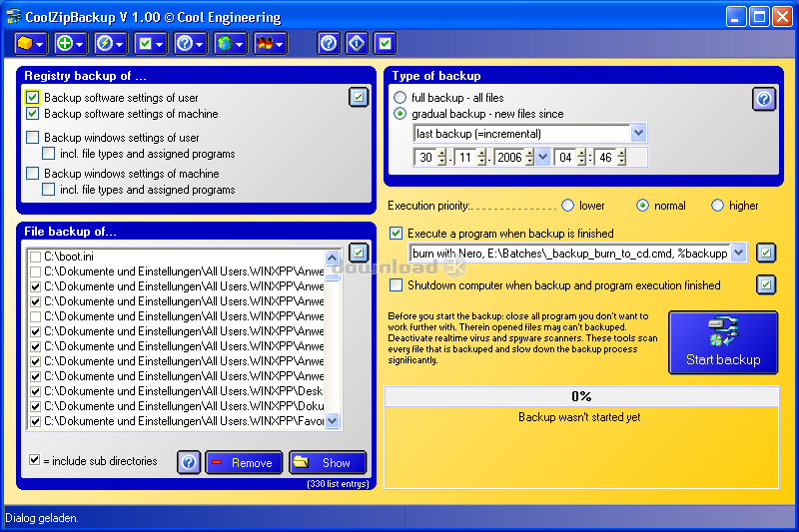Open the German flag language menu
Image resolution: width=799 pixels, height=532 pixels.
point(270,44)
